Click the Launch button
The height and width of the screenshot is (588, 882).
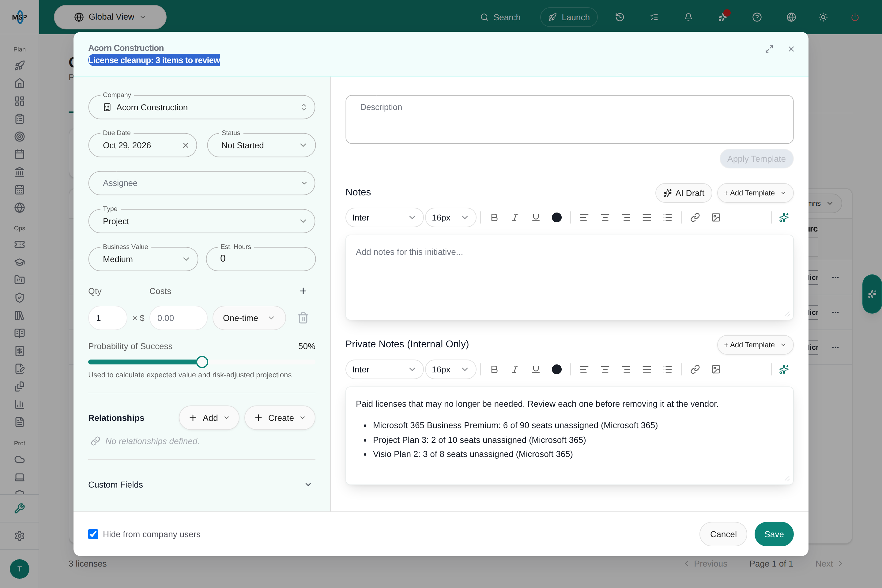coord(569,17)
